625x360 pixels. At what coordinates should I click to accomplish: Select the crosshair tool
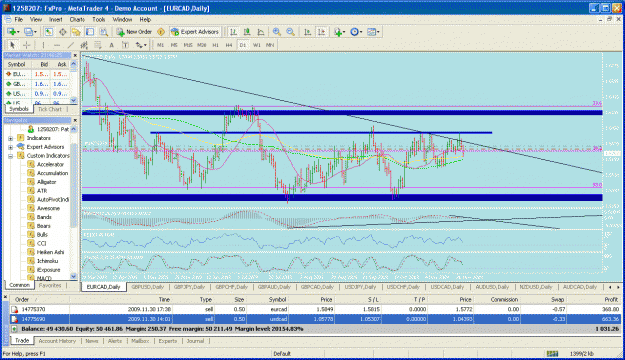(26, 45)
